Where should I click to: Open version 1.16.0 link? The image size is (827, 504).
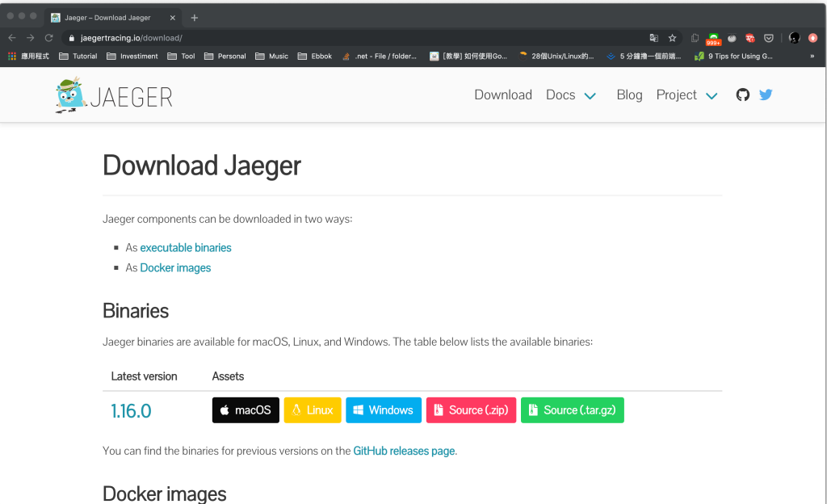pyautogui.click(x=131, y=410)
